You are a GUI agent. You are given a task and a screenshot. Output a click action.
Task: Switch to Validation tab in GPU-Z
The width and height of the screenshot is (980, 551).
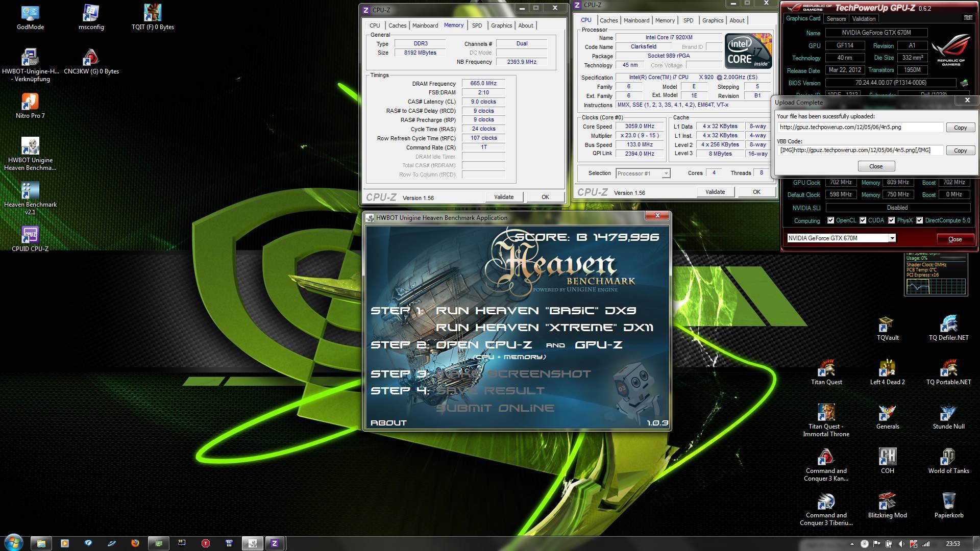tap(864, 19)
